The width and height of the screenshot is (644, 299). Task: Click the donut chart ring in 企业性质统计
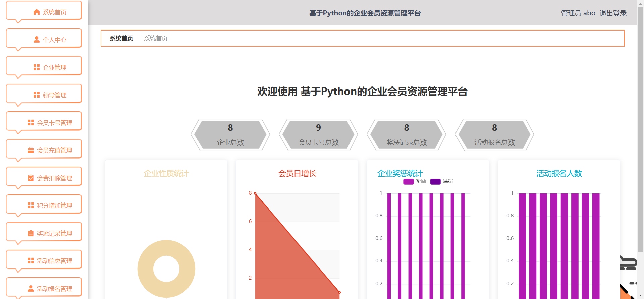point(145,269)
